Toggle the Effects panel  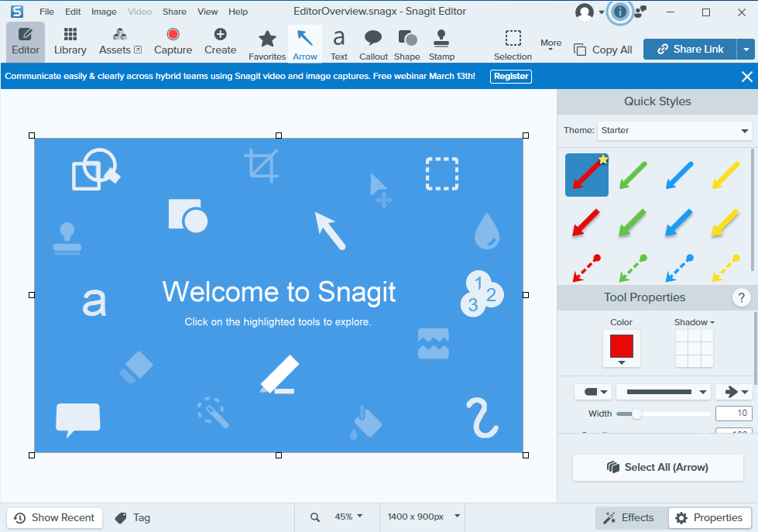coord(629,518)
